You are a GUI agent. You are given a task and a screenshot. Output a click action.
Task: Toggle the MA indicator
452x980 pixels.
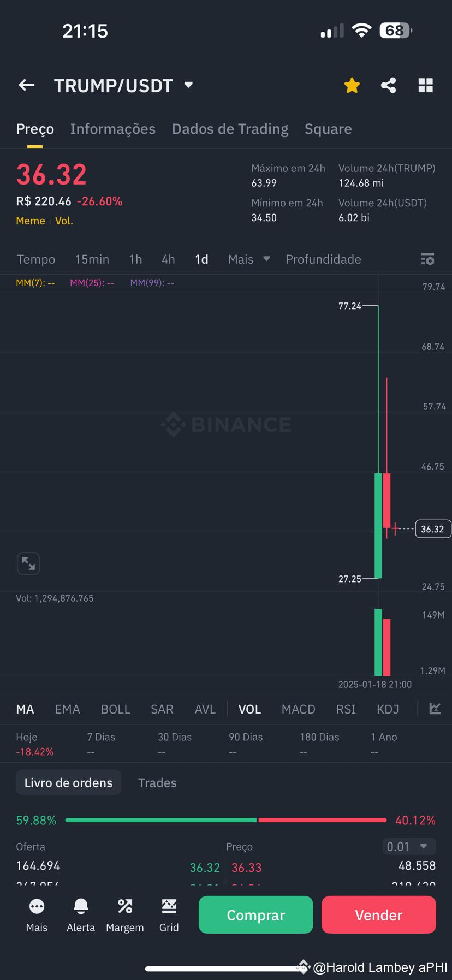(x=25, y=709)
